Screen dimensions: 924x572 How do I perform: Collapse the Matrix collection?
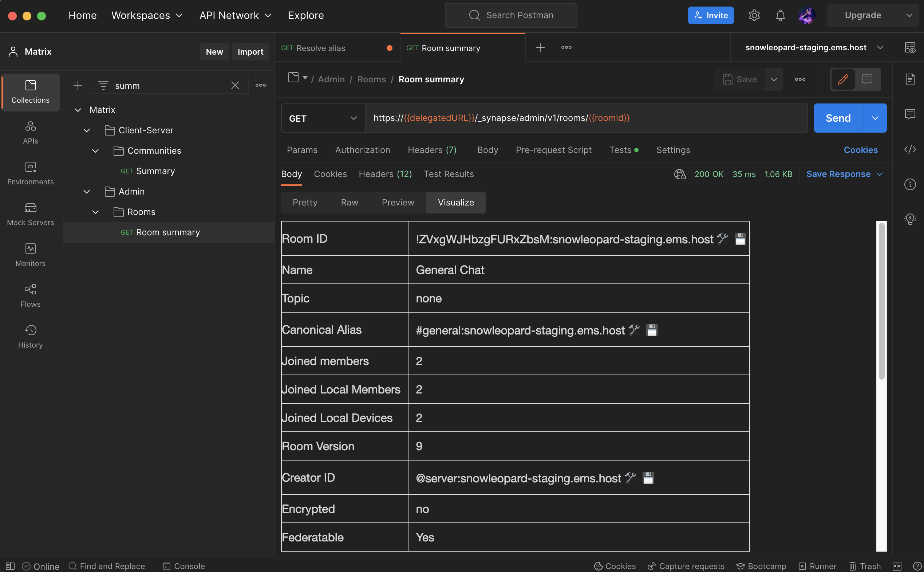coord(78,110)
